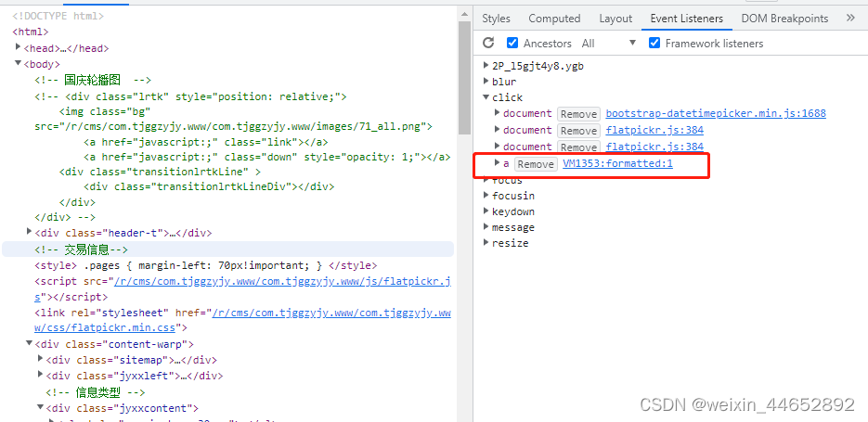Expand the jyxxleft div node
This screenshot has width=868, height=422.
coord(41,375)
